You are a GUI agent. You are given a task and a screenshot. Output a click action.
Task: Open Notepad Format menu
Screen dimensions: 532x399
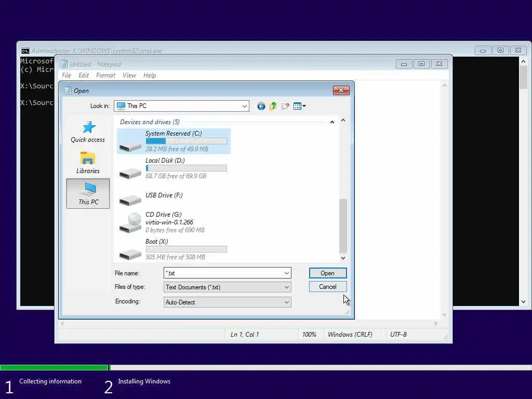tap(105, 75)
